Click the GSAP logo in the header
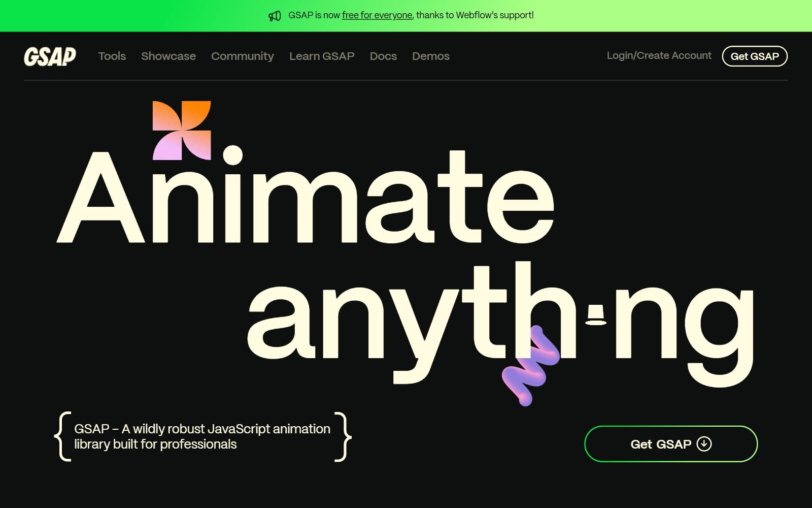Screen dimensions: 812x508 point(50,56)
